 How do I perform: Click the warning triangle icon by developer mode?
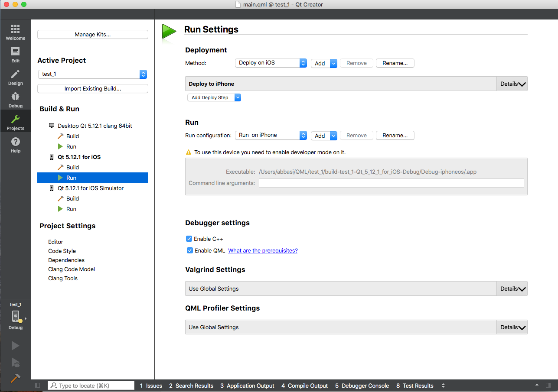(188, 152)
